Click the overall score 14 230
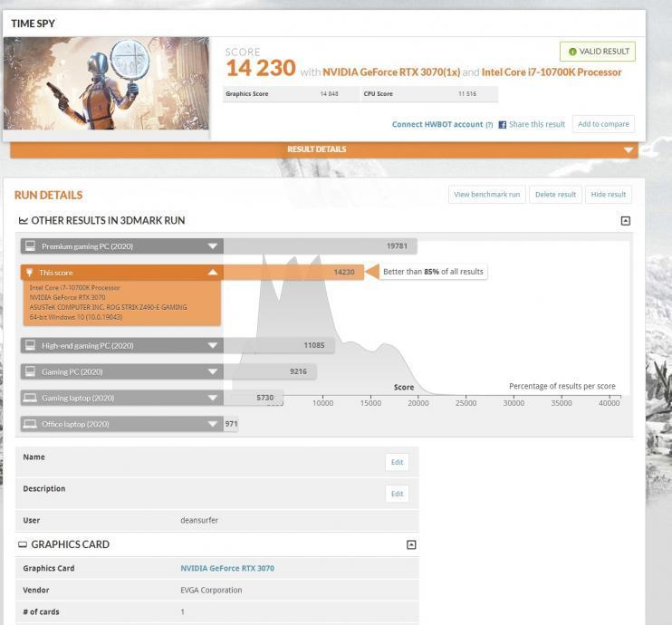Screen dimensions: 672x625 pos(261,69)
